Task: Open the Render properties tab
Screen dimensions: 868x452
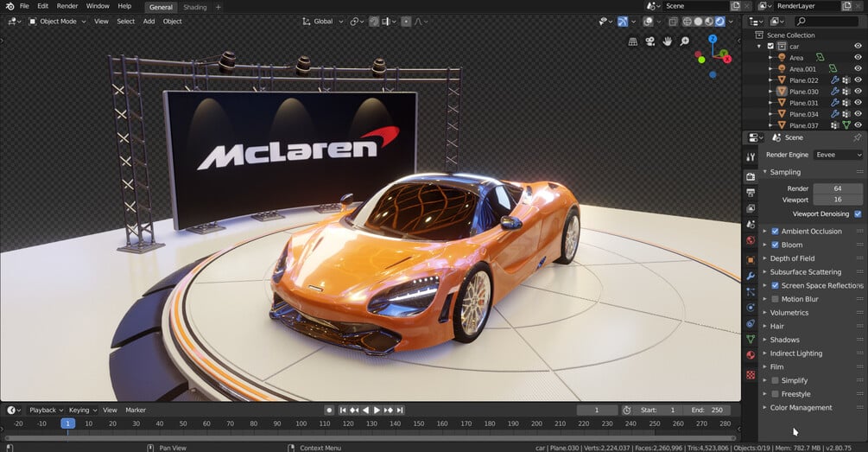Action: tap(751, 176)
